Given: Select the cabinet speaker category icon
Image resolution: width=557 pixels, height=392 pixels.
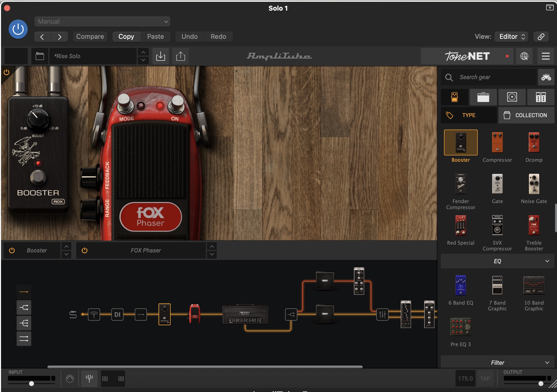Looking at the screenshot, I should (512, 97).
